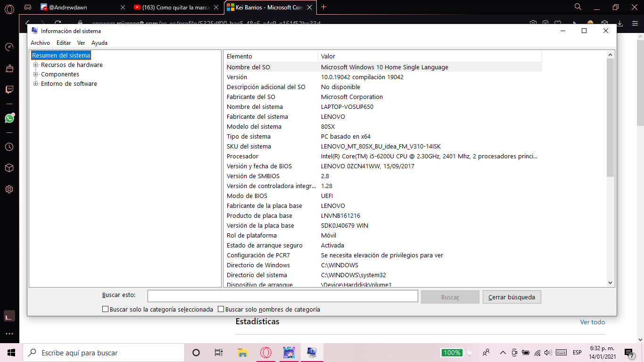Click the Meet Now camera tray icon

pyautogui.click(x=514, y=353)
